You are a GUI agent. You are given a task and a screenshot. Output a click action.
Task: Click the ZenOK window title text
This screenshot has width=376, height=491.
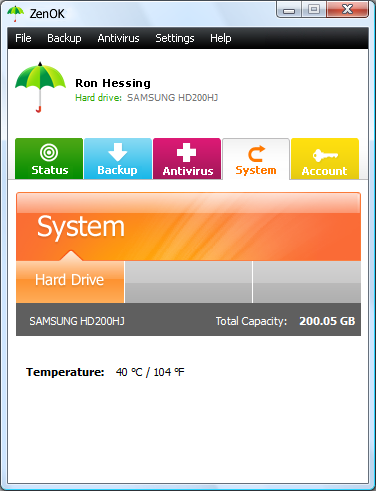pos(47,14)
